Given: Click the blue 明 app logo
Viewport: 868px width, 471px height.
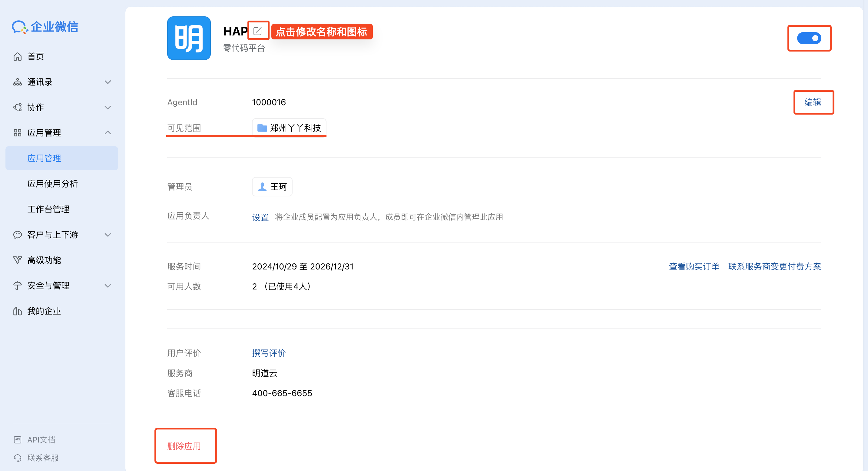Looking at the screenshot, I should click(x=189, y=38).
